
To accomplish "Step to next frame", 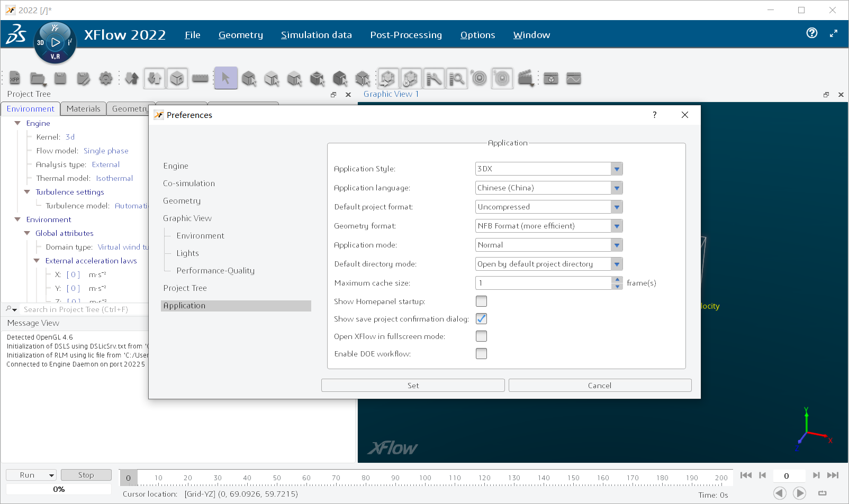I will tap(816, 475).
